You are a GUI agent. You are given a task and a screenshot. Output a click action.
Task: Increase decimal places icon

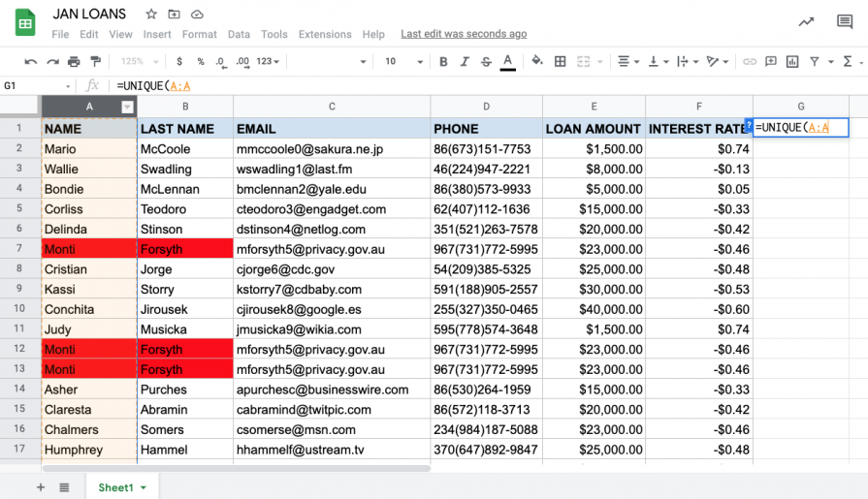(242, 62)
